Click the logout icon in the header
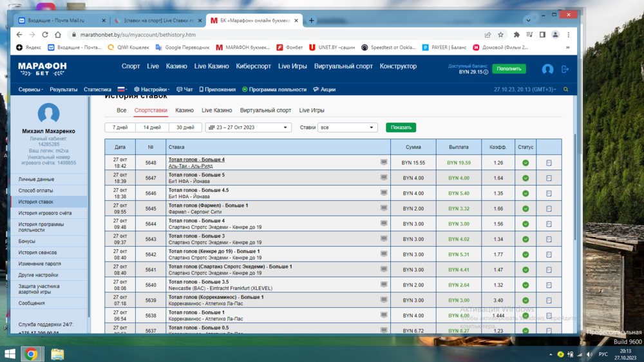Screen dimensions: 644x362 point(565,69)
